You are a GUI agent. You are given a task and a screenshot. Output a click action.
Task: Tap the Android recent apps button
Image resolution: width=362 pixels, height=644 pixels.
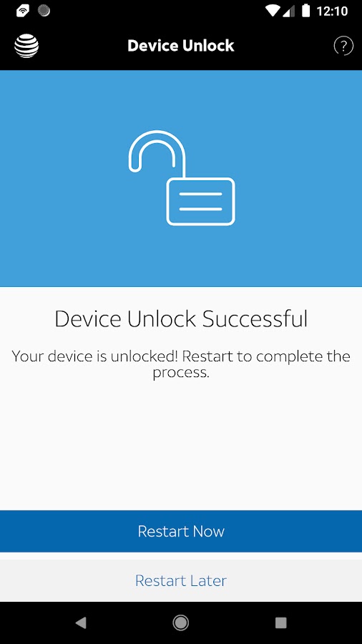(x=280, y=623)
